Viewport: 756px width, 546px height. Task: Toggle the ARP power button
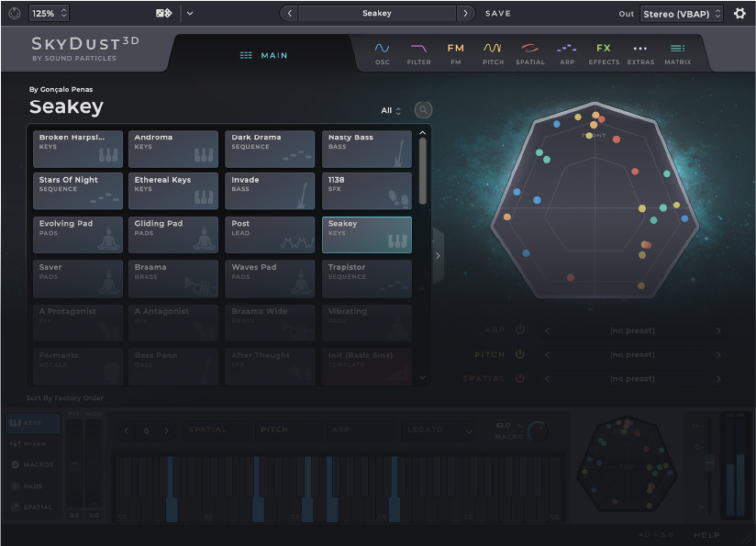519,329
